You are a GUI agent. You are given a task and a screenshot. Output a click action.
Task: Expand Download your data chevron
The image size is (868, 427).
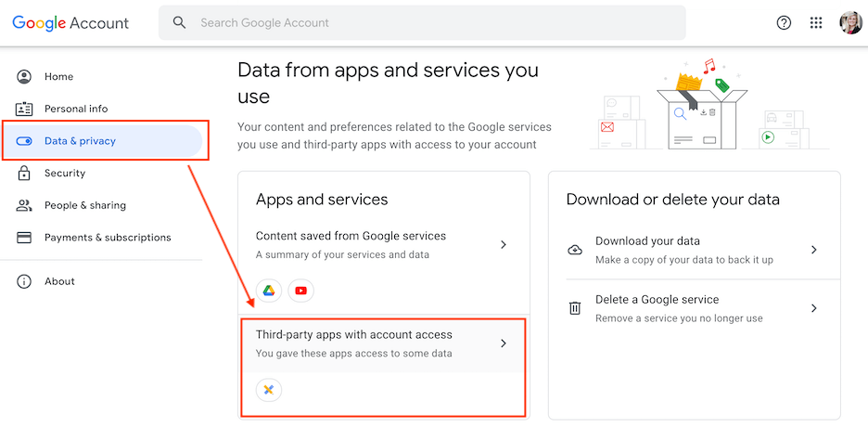click(814, 250)
